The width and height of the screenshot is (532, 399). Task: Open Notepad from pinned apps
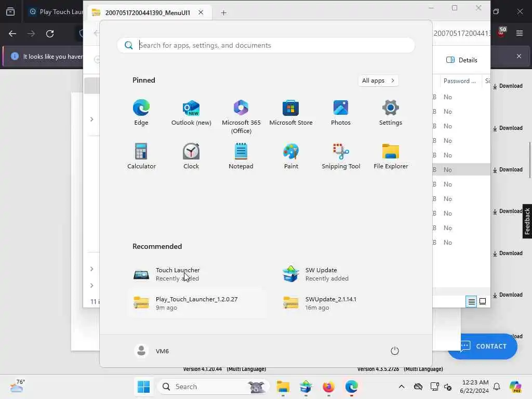pyautogui.click(x=241, y=156)
